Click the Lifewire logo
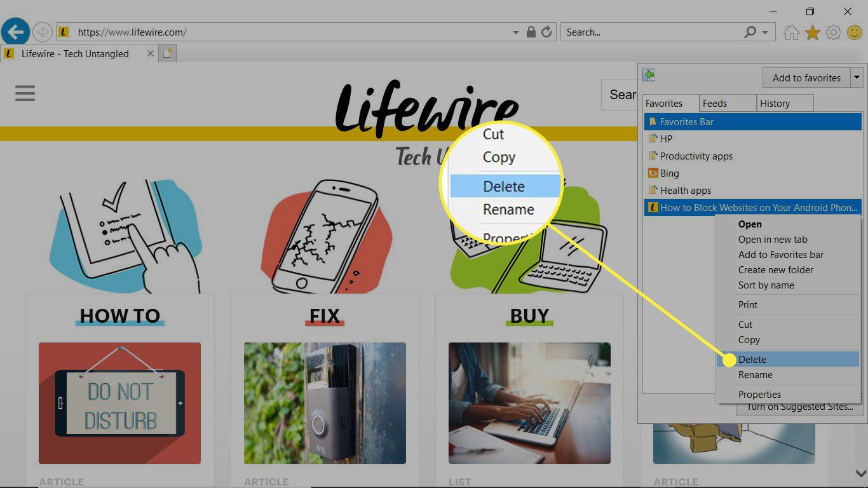Viewport: 868px width, 488px height. 427,109
